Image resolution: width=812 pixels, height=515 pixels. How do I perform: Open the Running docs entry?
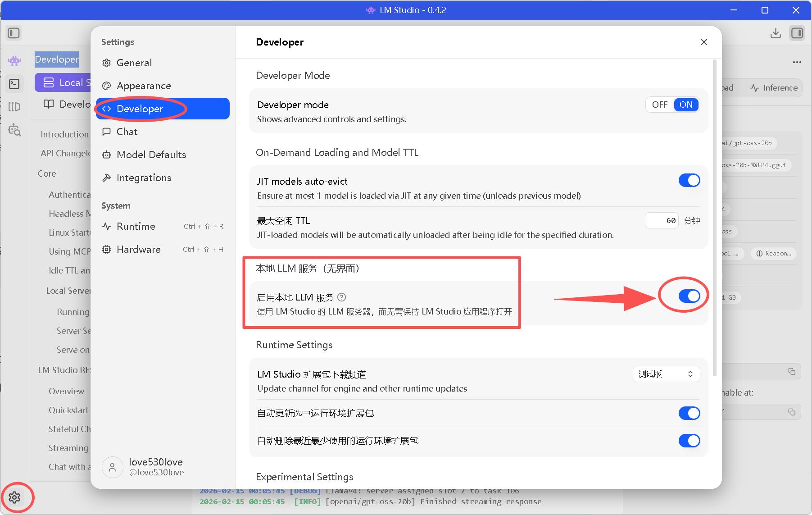(73, 312)
